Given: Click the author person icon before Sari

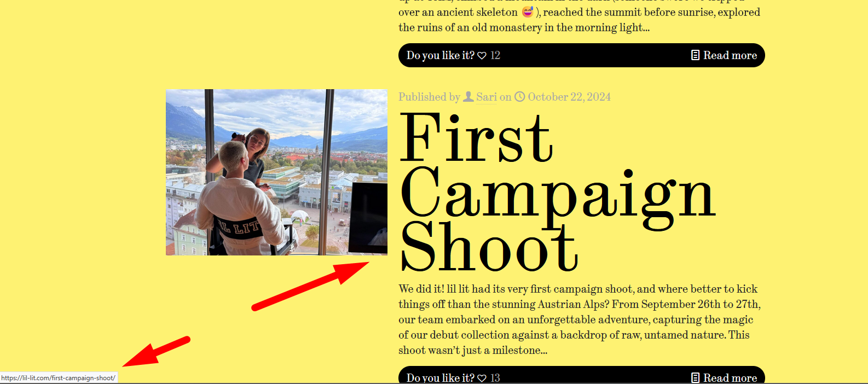Looking at the screenshot, I should click(x=468, y=97).
